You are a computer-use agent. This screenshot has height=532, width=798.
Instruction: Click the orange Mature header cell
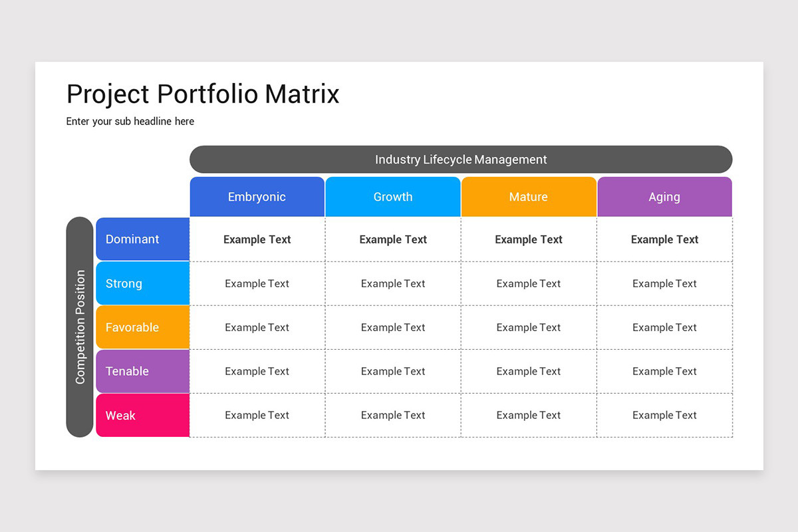click(529, 197)
